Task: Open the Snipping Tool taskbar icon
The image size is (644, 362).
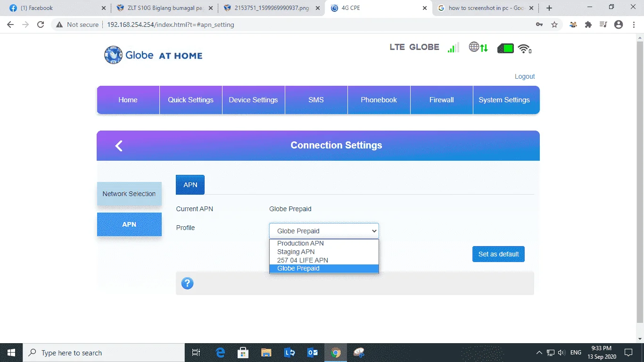Action: tap(359, 353)
